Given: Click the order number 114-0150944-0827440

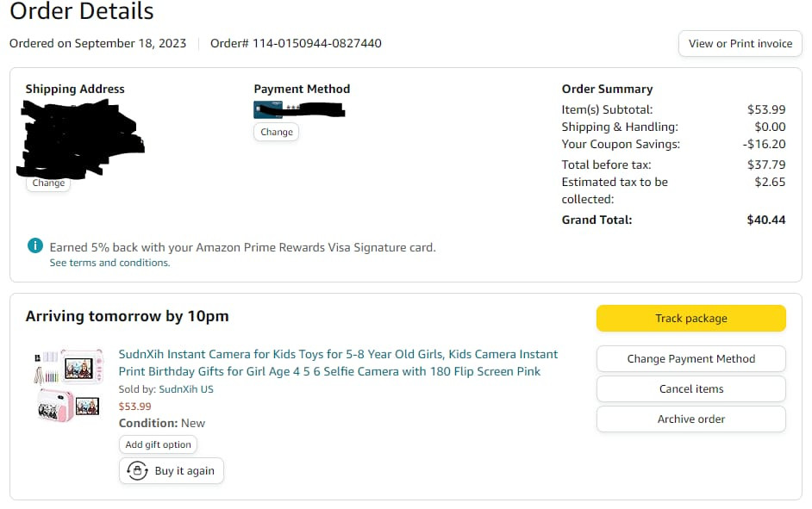Looking at the screenshot, I should (x=316, y=43).
